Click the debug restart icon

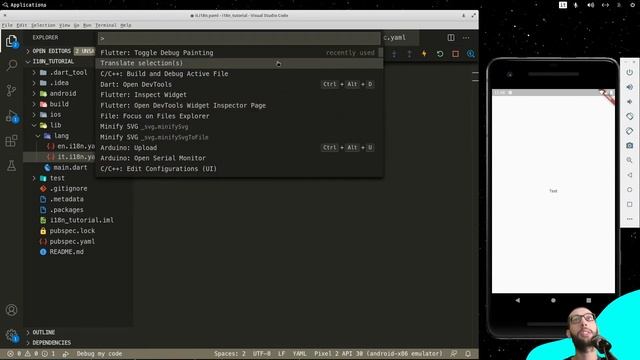click(440, 54)
